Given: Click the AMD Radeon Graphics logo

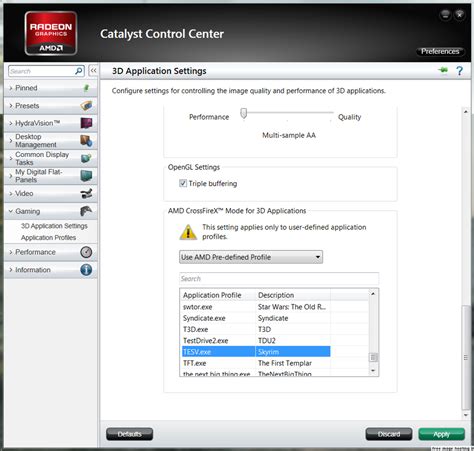Looking at the screenshot, I should [x=51, y=33].
